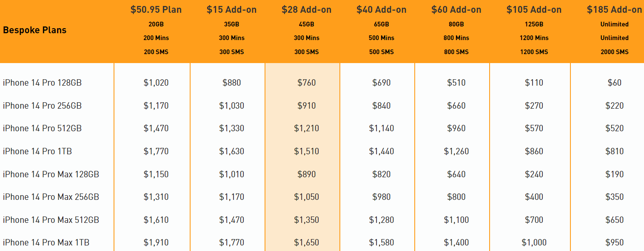Click the highlighted $28 Add-on header
644x251 pixels.
pos(306,10)
